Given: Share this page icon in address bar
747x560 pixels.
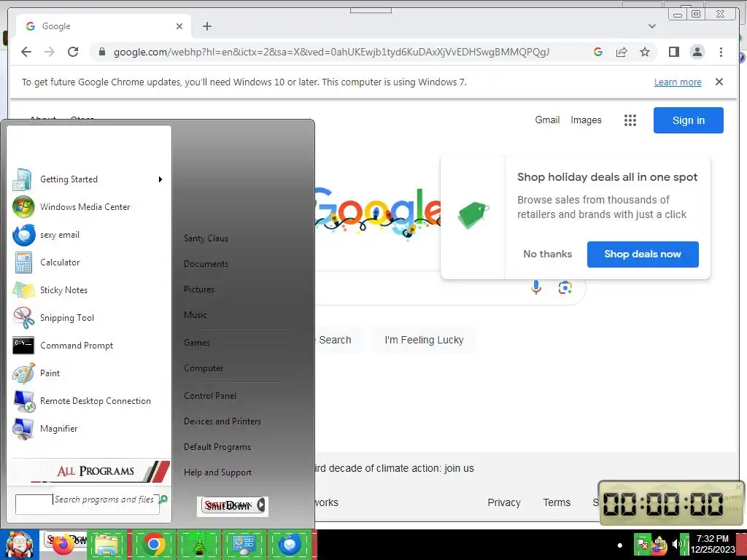Looking at the screenshot, I should (x=622, y=52).
